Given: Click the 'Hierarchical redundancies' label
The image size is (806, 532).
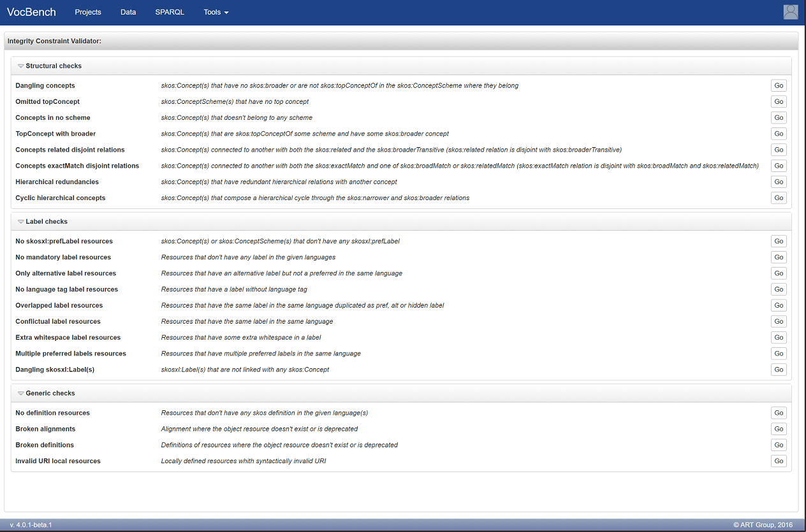Looking at the screenshot, I should click(x=57, y=182).
